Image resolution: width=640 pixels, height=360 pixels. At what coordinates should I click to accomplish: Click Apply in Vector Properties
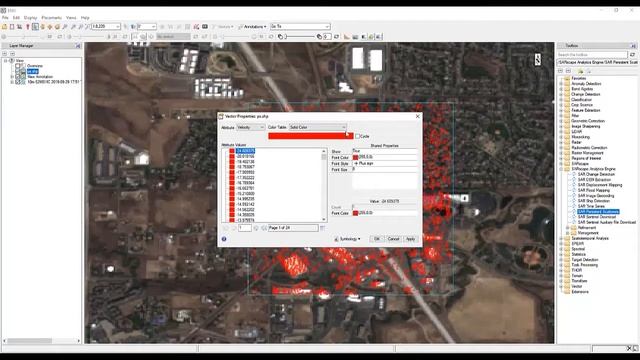pyautogui.click(x=410, y=239)
